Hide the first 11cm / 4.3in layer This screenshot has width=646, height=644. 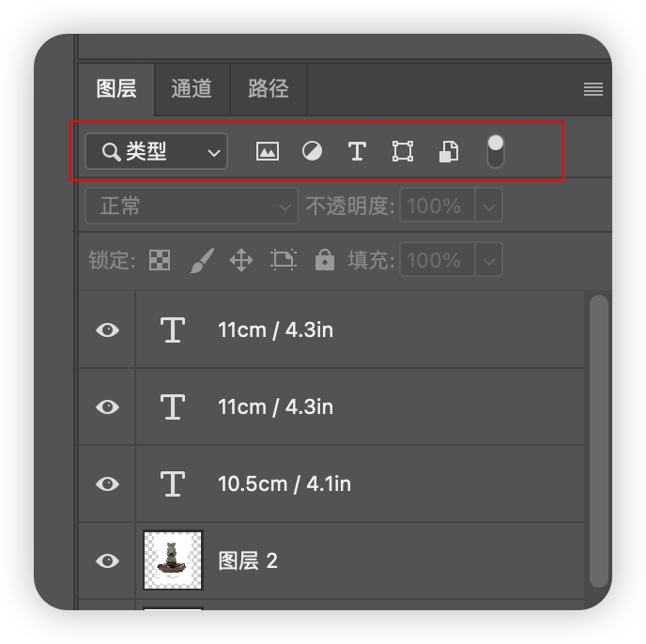[x=108, y=330]
